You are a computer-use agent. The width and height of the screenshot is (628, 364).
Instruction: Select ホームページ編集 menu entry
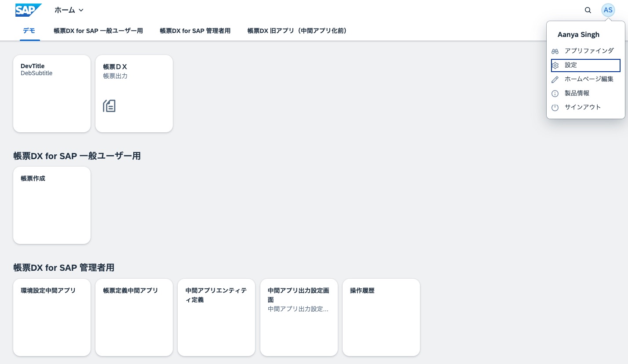(x=586, y=79)
